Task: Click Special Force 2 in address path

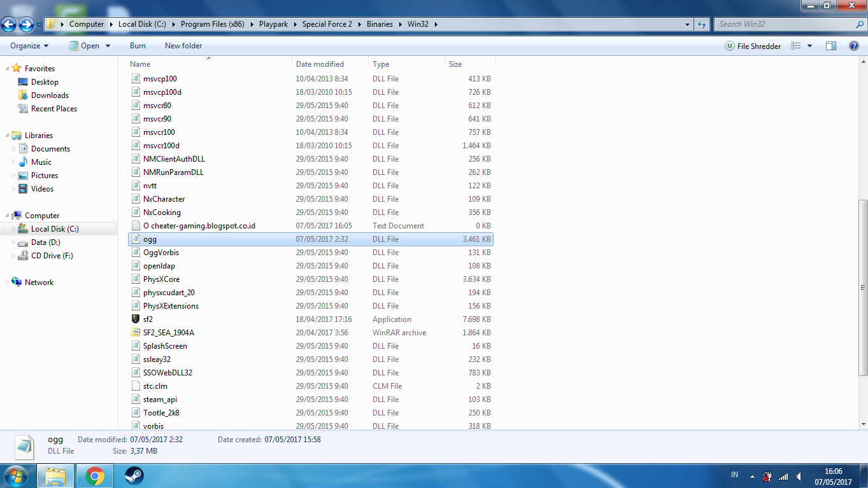Action: (327, 24)
